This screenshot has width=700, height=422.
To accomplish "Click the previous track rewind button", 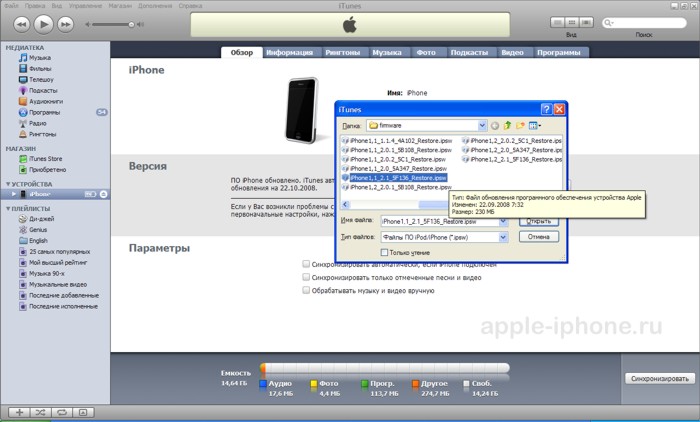I will [21, 24].
